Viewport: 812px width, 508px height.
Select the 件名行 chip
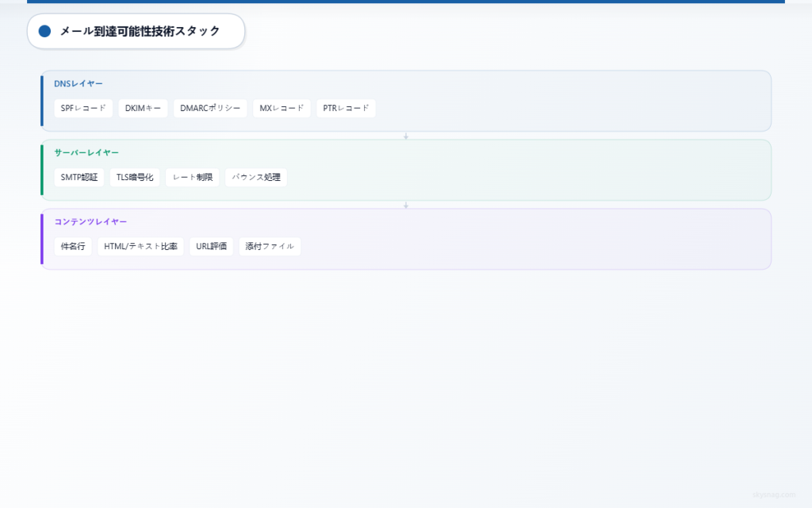(x=73, y=246)
